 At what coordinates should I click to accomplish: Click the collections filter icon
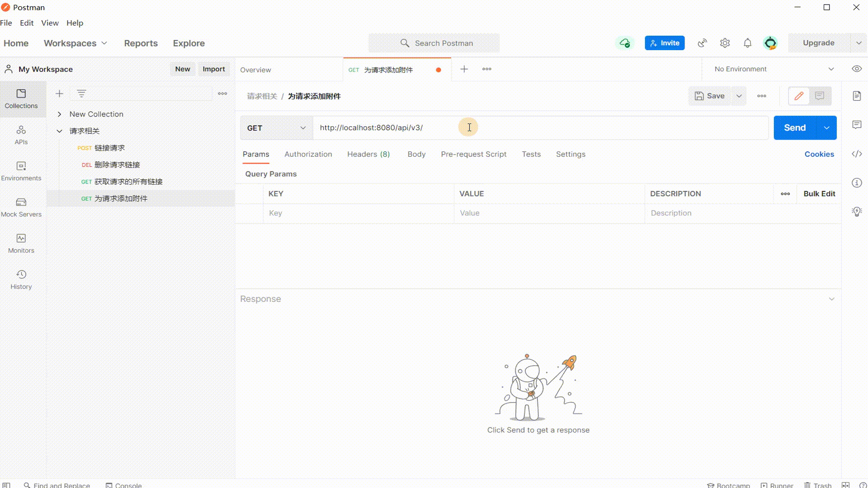pyautogui.click(x=81, y=94)
